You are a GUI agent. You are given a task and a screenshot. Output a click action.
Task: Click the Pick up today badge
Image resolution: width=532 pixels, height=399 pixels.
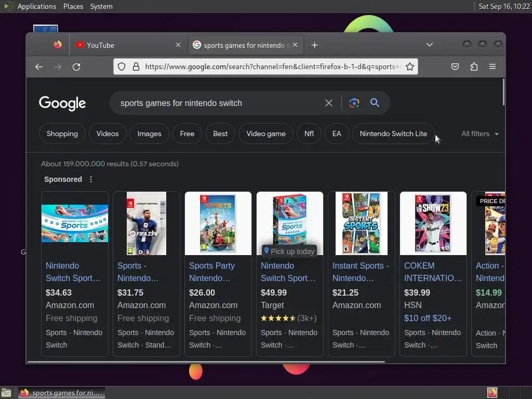(289, 251)
